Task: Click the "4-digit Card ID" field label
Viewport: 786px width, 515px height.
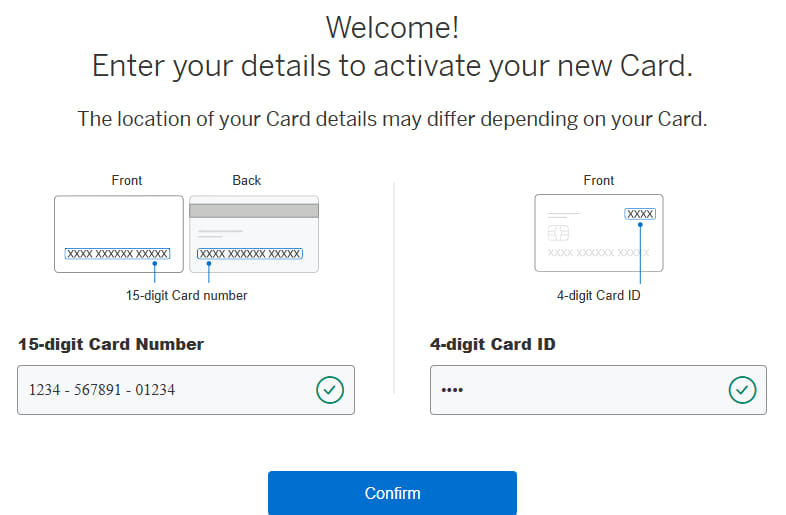Action: tap(493, 344)
